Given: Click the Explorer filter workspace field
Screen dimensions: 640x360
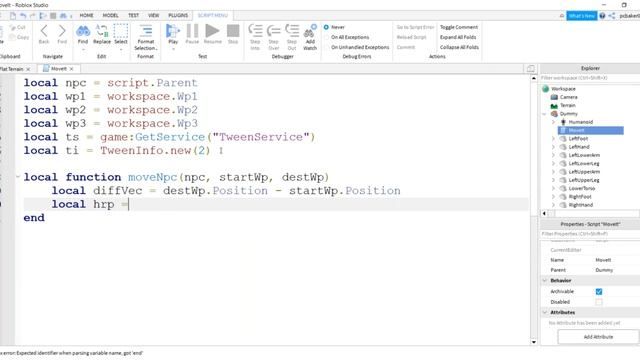Looking at the screenshot, I should (x=590, y=78).
